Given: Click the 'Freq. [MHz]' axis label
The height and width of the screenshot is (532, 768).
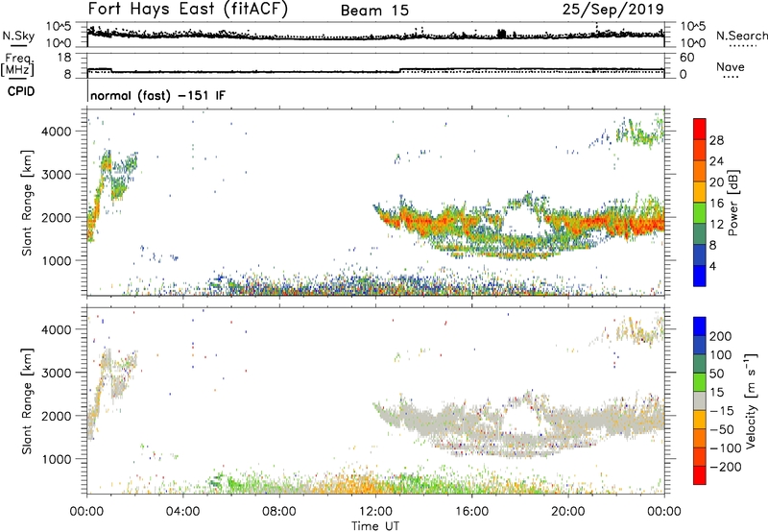Looking at the screenshot, I should click(x=17, y=64).
